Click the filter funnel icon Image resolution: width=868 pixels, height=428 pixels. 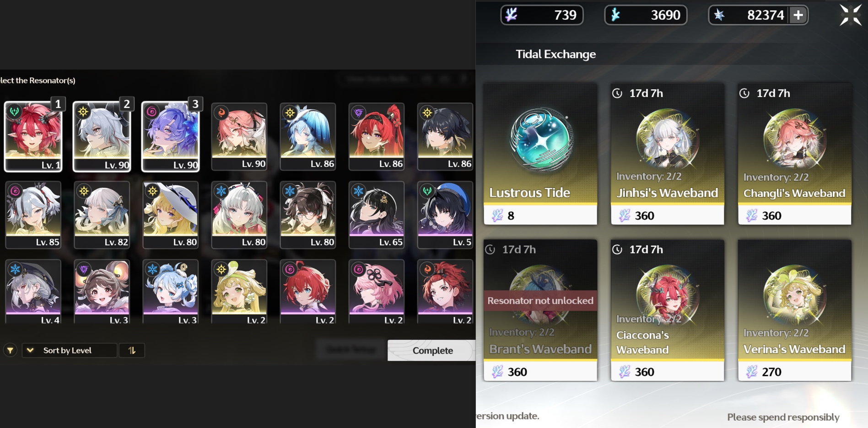[x=10, y=351]
